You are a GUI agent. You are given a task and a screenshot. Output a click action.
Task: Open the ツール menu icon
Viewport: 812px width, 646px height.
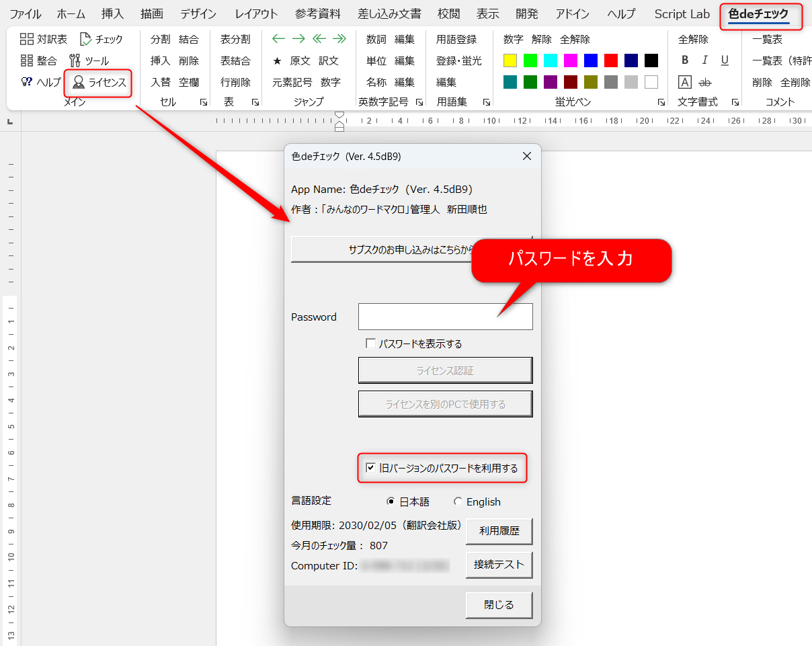[75, 61]
